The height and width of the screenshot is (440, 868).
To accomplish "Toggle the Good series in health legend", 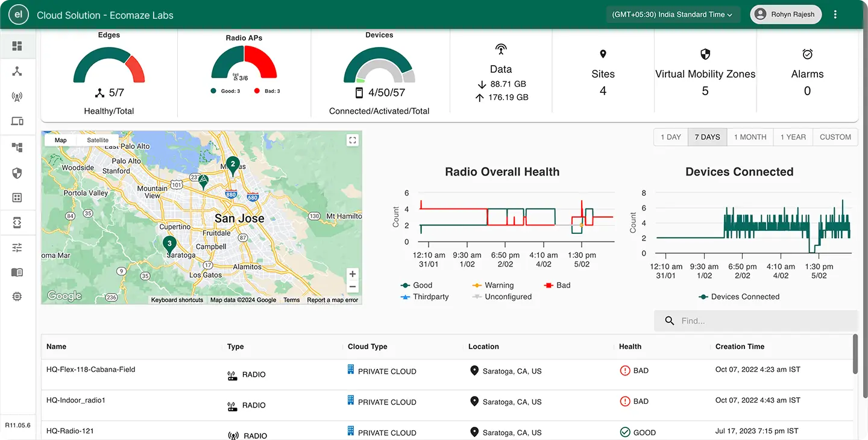I will coord(417,285).
